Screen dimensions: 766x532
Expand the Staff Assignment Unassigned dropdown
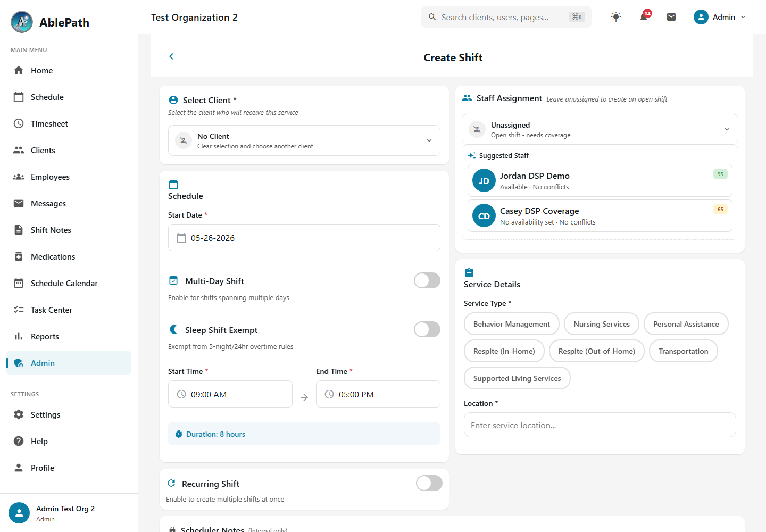(x=600, y=129)
